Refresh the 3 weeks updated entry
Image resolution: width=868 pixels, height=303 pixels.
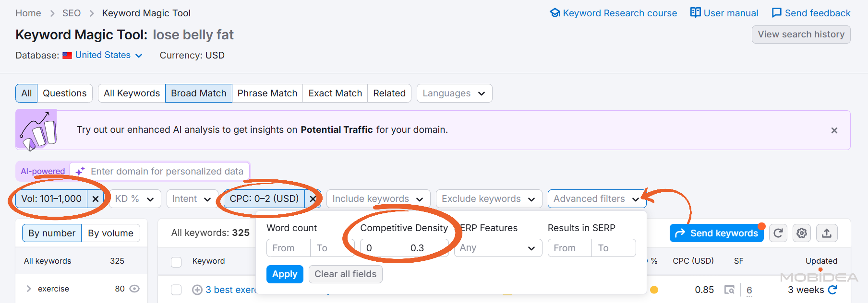click(x=832, y=290)
